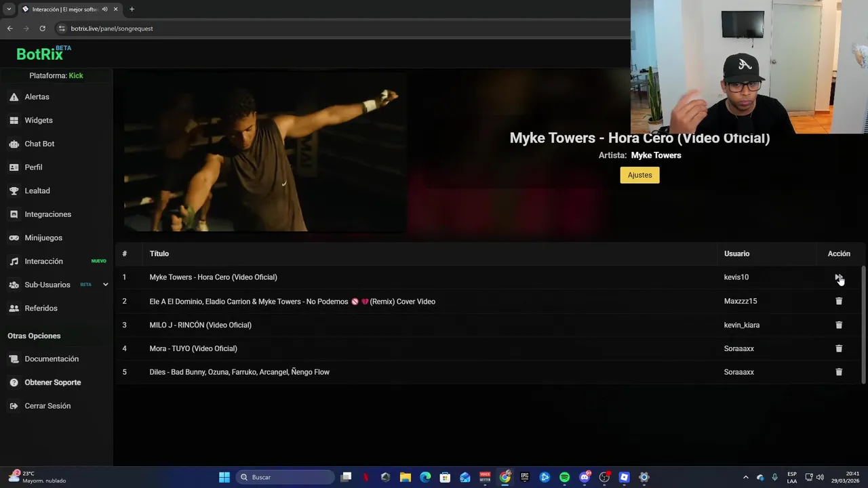
Task: Open the yellow Ajustes button
Action: point(639,175)
